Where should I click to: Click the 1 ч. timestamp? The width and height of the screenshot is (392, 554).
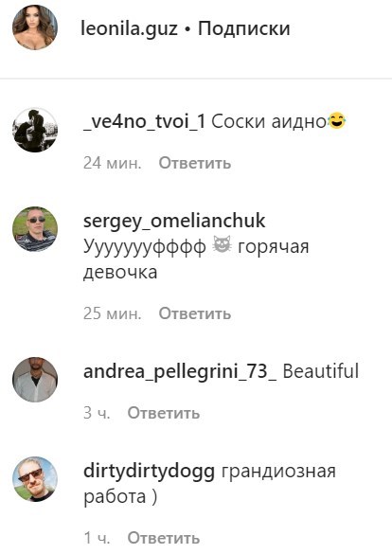(x=97, y=538)
